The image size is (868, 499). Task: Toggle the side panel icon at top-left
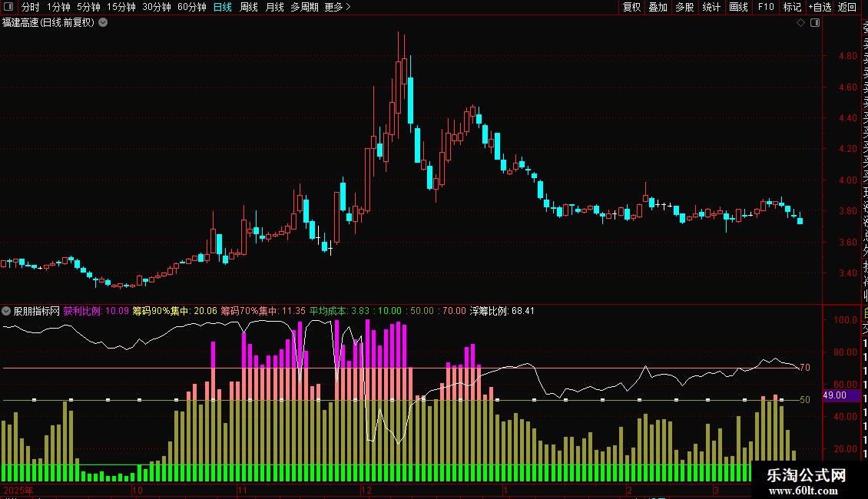pyautogui.click(x=8, y=7)
